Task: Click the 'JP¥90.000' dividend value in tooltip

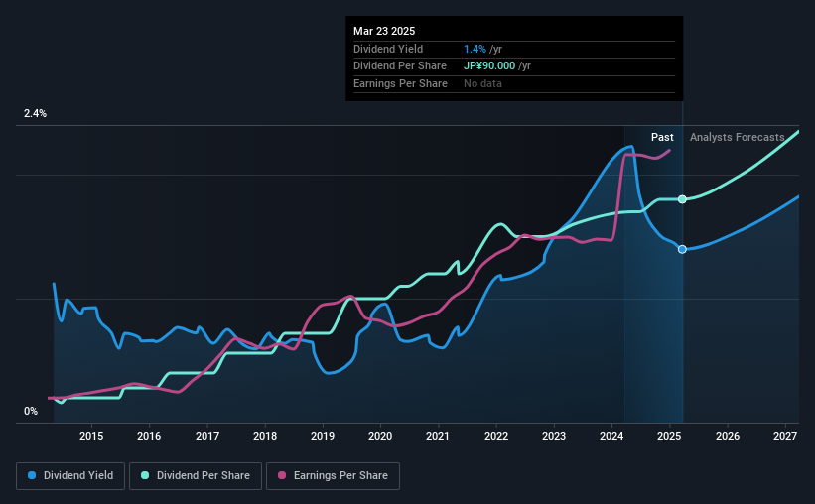Action: tap(489, 66)
